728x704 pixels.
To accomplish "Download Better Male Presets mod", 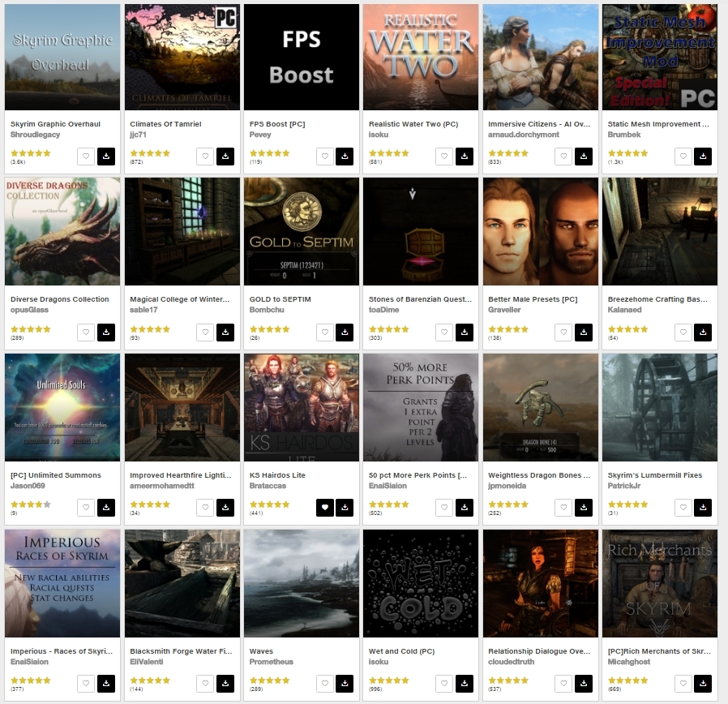I will click(x=584, y=332).
